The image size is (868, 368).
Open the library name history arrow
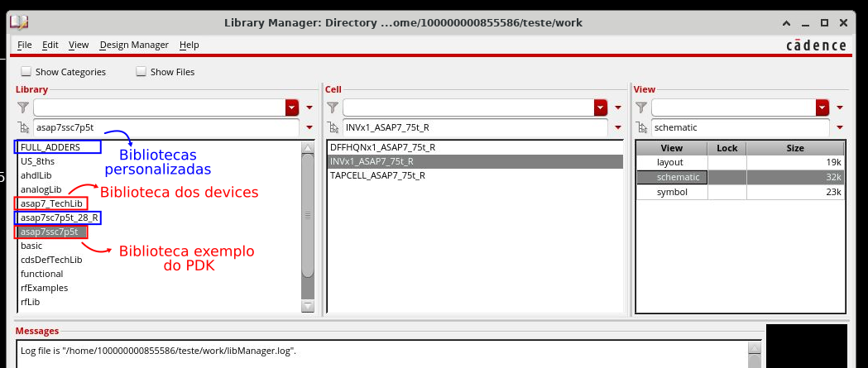click(x=309, y=128)
